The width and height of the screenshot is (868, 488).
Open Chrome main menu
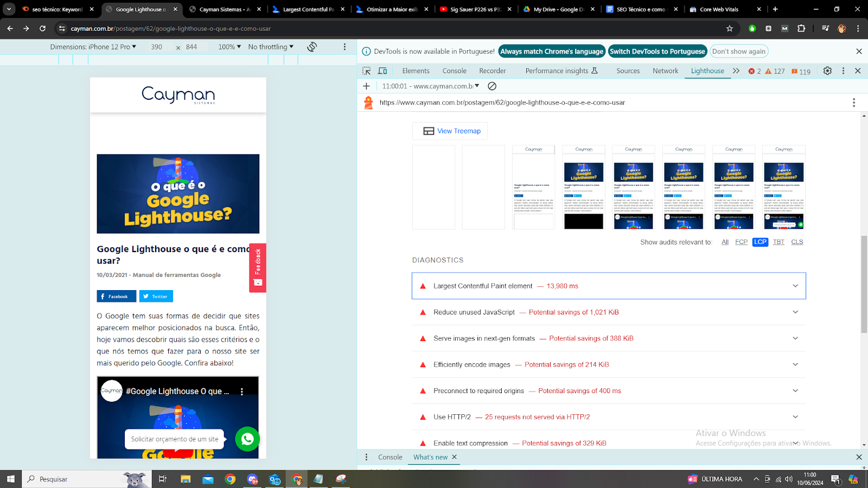coord(858,29)
